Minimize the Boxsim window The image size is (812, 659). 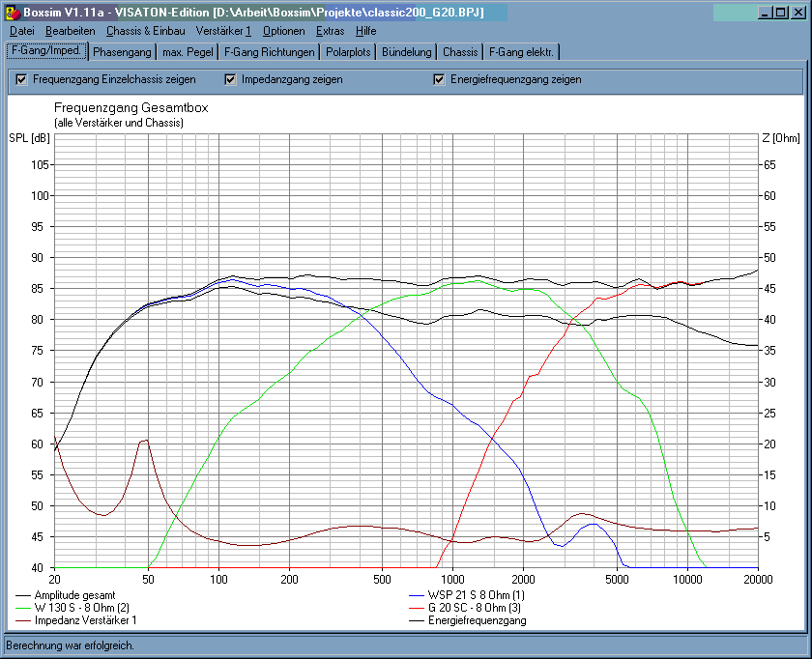pyautogui.click(x=765, y=12)
